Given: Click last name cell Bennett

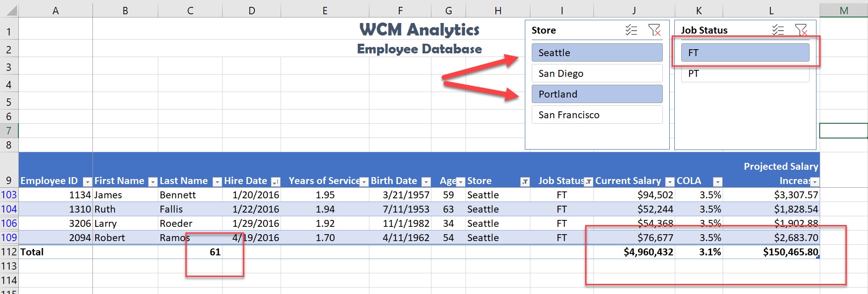Looking at the screenshot, I should point(190,195).
